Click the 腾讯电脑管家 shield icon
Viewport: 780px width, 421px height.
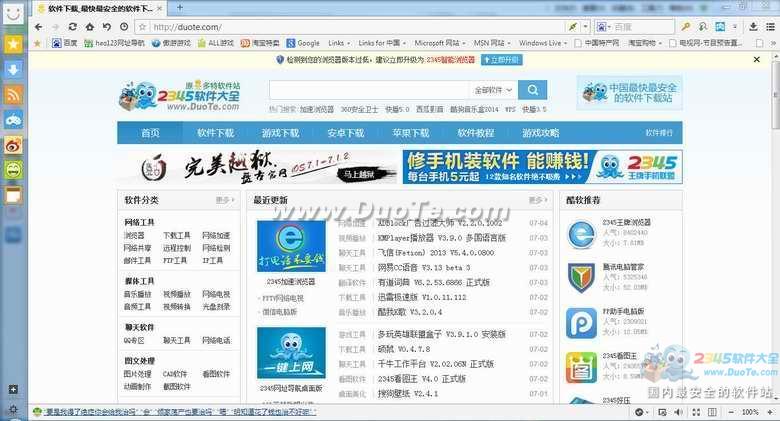[581, 277]
